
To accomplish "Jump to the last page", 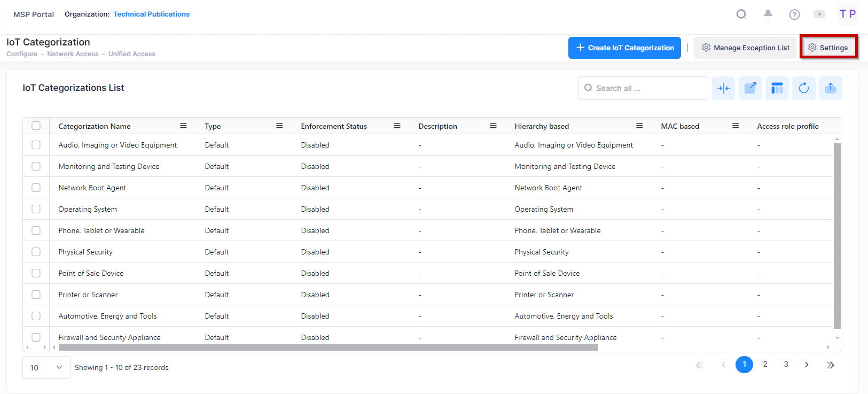I will (831, 365).
